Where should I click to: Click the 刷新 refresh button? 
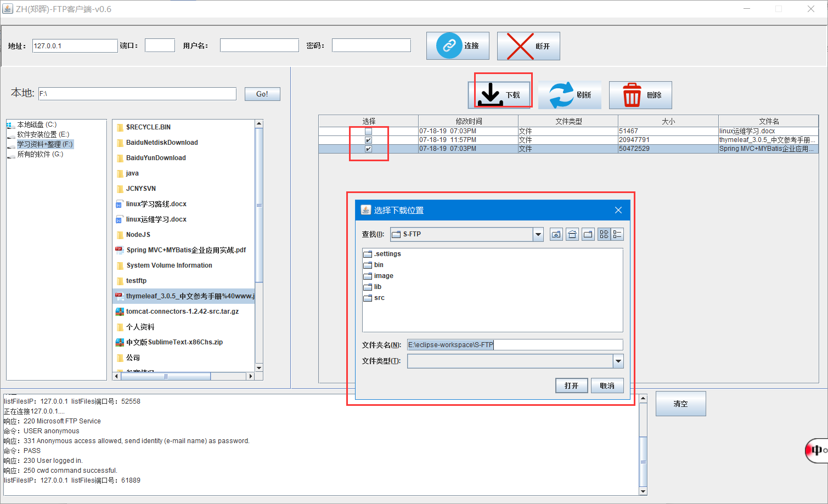570,95
